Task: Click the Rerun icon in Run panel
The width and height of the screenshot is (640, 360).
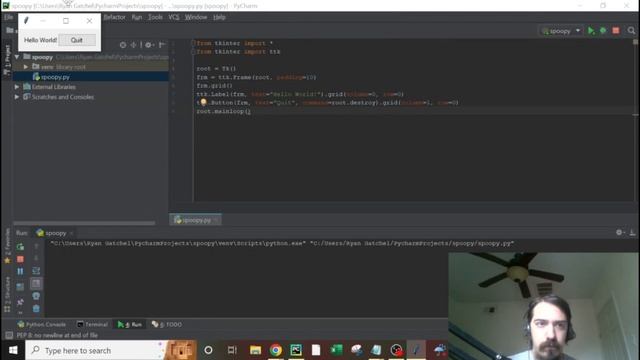Action: [x=20, y=247]
